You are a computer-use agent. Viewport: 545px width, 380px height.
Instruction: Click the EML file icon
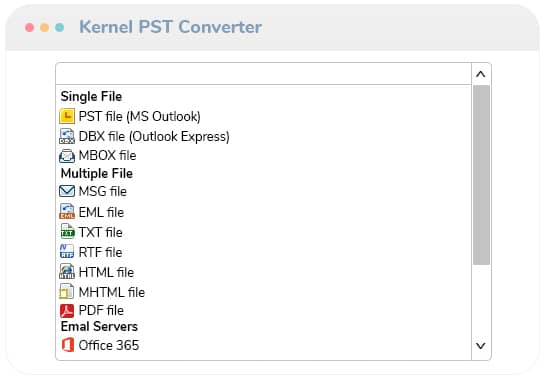tap(67, 211)
